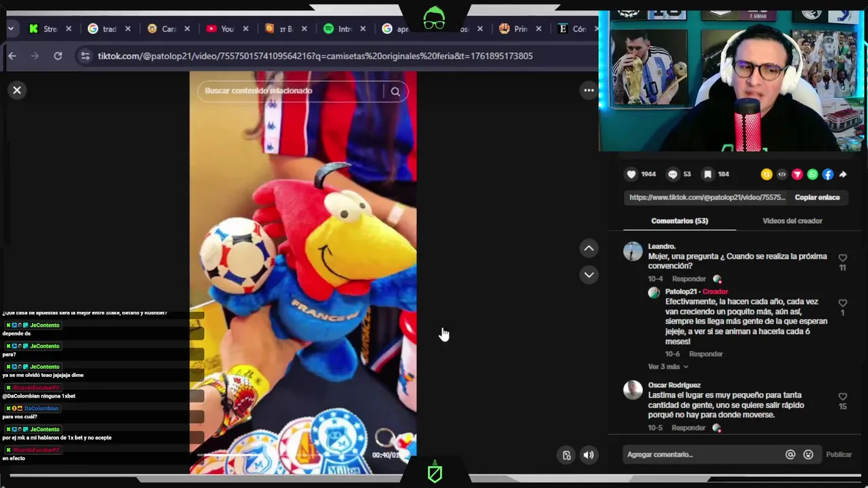868x488 pixels.
Task: Switch to the Car browser tab
Action: [x=162, y=29]
